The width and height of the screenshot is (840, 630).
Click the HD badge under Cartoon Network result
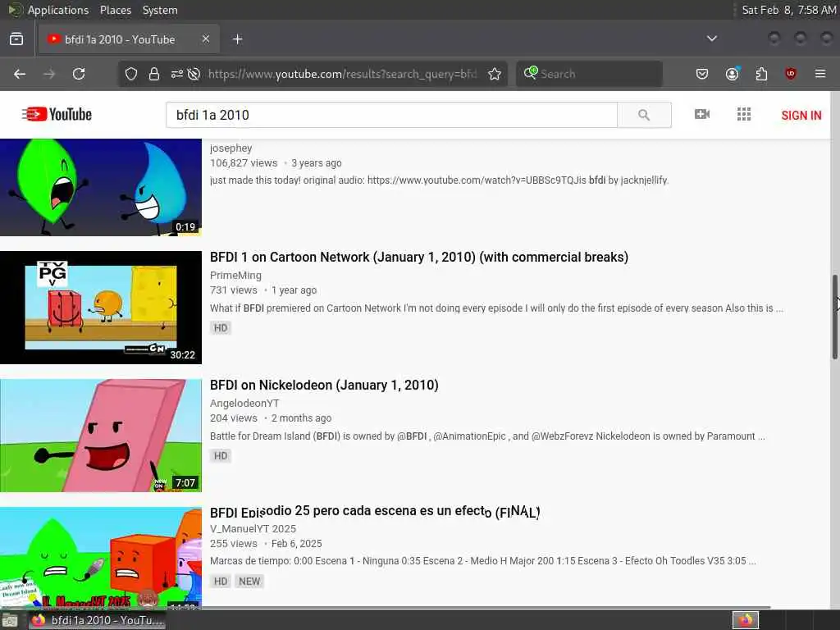pyautogui.click(x=221, y=328)
